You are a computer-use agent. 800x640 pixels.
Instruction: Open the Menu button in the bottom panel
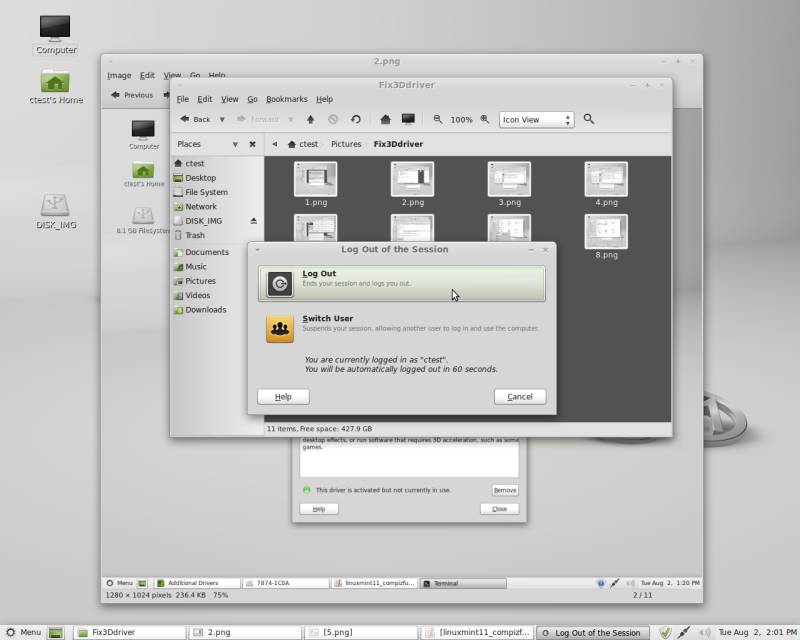[23, 632]
